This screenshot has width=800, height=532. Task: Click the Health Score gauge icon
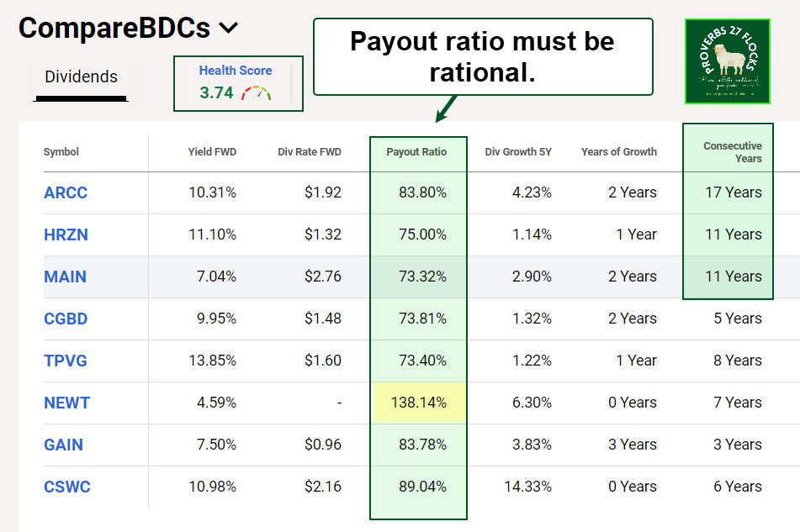[257, 93]
